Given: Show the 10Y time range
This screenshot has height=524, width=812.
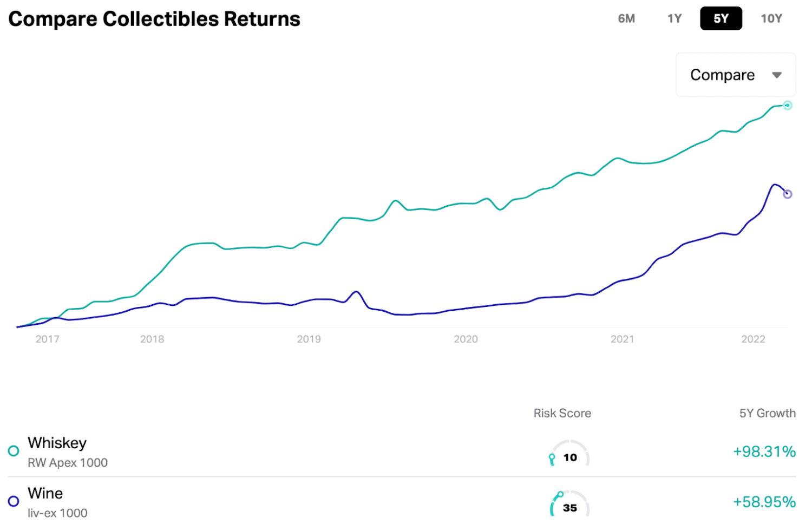Looking at the screenshot, I should [771, 18].
